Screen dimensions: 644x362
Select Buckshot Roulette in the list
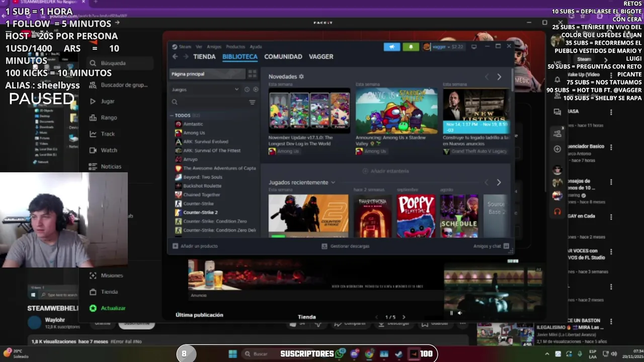point(202,186)
